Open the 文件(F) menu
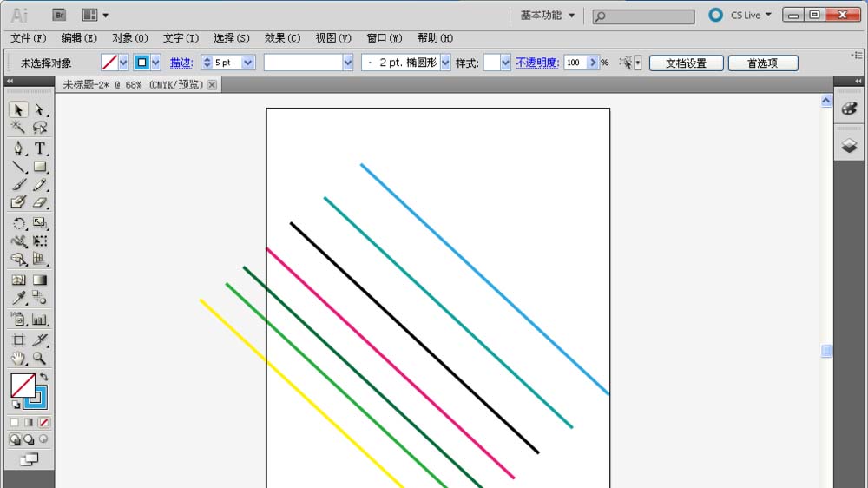The width and height of the screenshot is (868, 488). pos(29,38)
